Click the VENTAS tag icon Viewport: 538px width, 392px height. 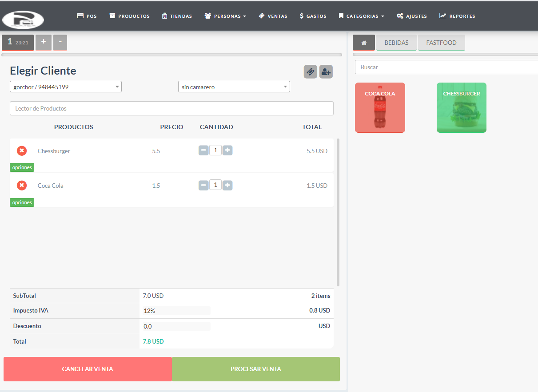coord(262,16)
